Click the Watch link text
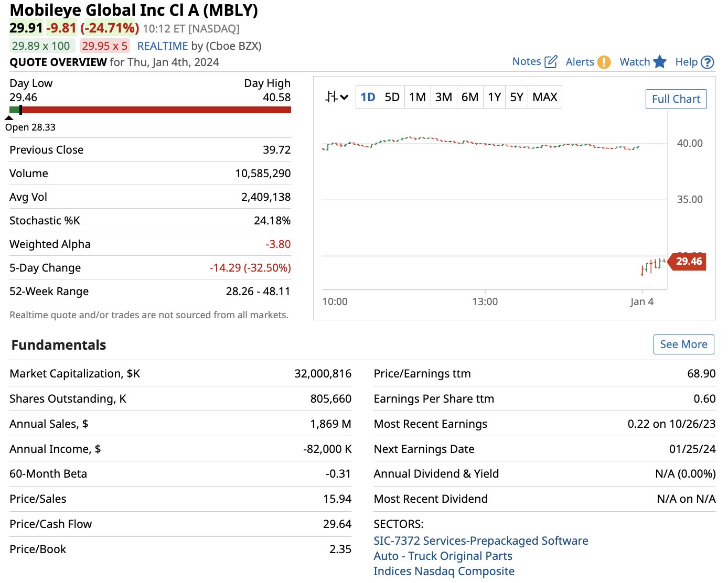This screenshot has height=583, width=728. click(635, 62)
